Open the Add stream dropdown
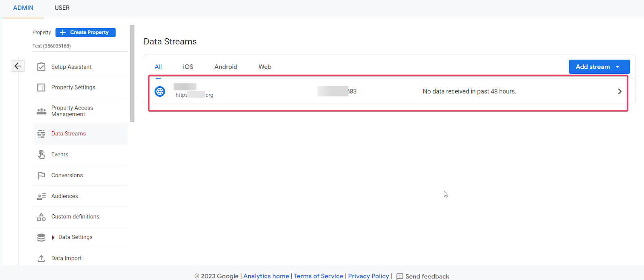This screenshot has width=644, height=280. pyautogui.click(x=599, y=67)
